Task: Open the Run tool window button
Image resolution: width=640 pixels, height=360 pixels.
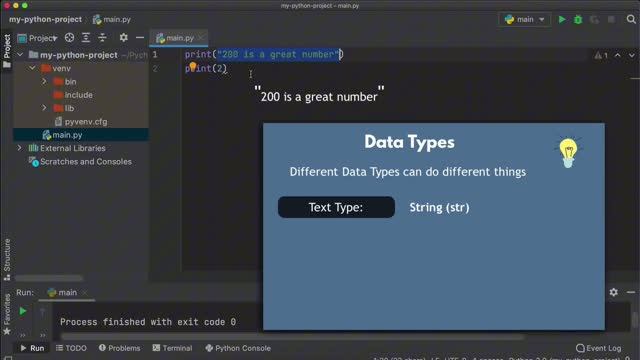Action: pyautogui.click(x=32, y=348)
